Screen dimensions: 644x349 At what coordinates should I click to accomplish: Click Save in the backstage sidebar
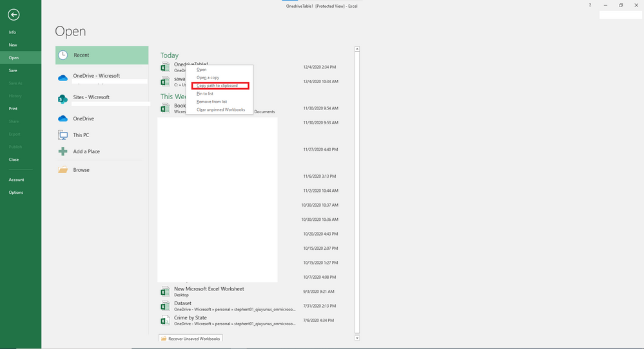point(21,70)
